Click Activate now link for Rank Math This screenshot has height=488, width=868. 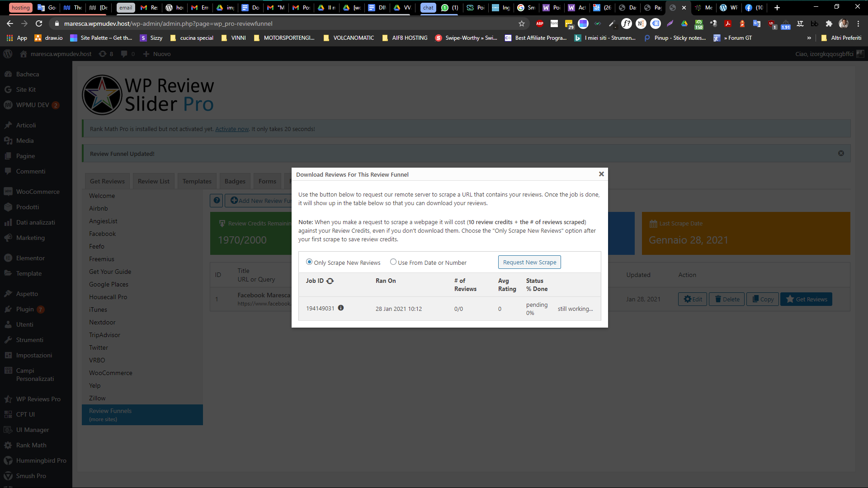232,129
